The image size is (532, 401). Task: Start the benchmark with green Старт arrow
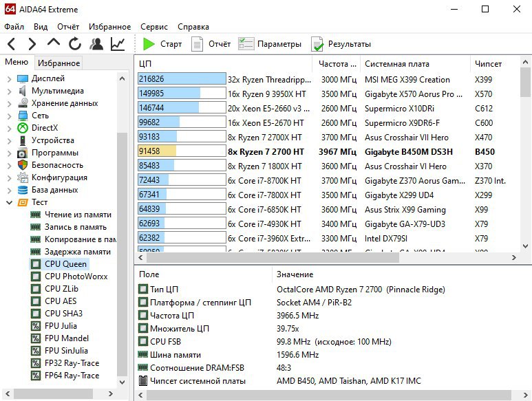149,44
